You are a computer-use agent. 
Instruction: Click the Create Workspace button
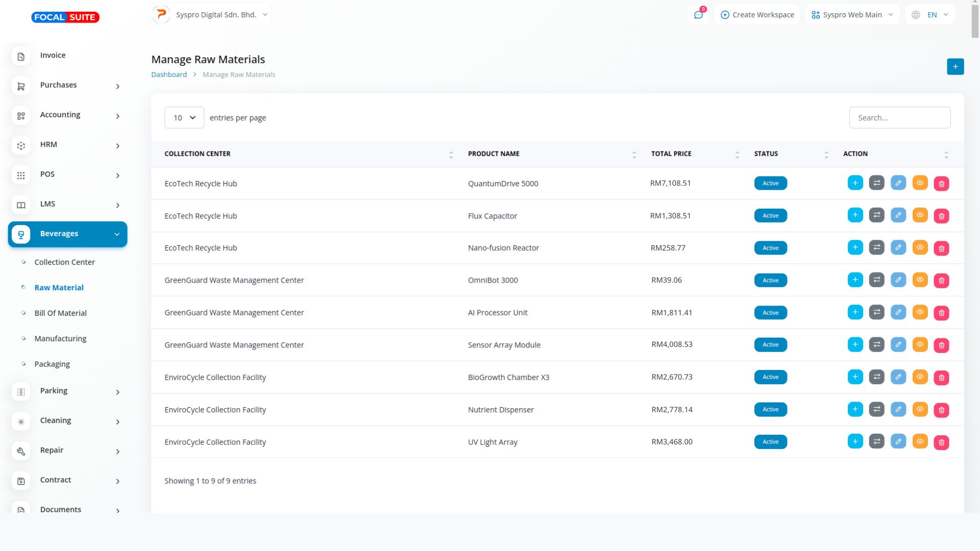pos(757,15)
